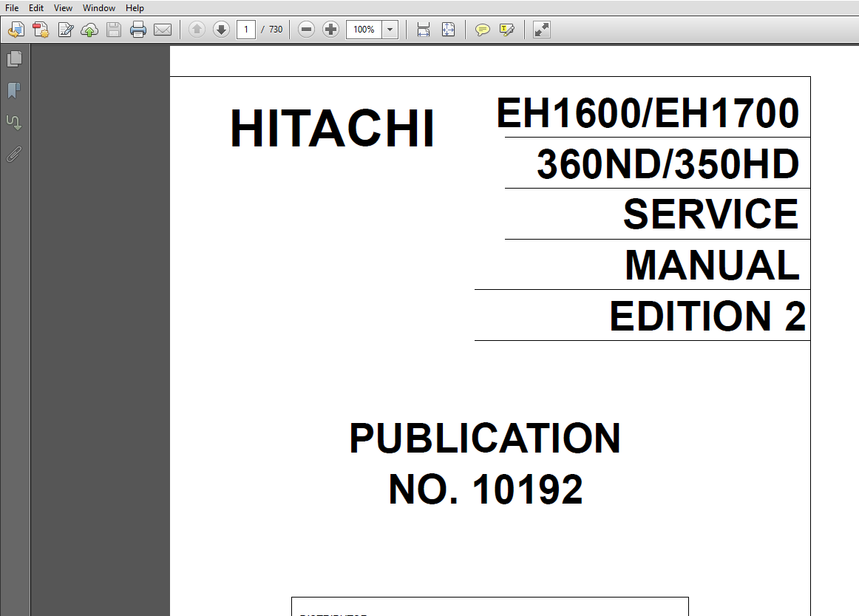Screen dimensions: 859x616
Task: Click the page number input field
Action: tap(246, 30)
